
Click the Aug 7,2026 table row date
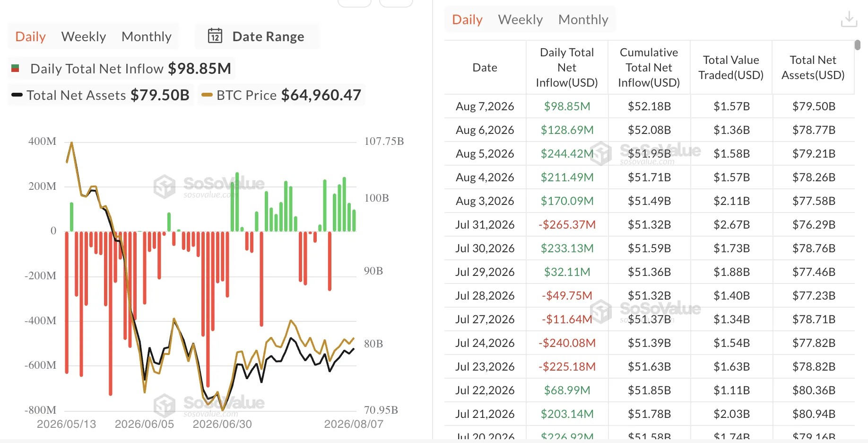click(485, 106)
